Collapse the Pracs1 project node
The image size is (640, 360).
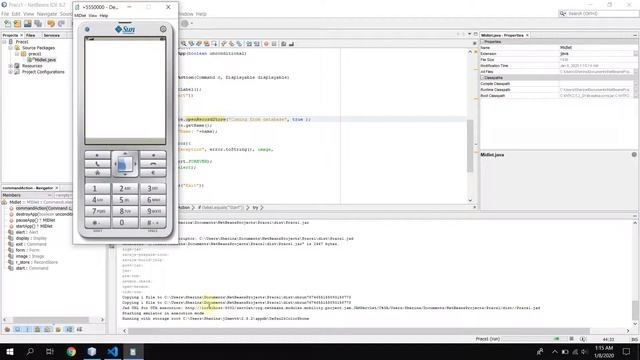pyautogui.click(x=4, y=42)
